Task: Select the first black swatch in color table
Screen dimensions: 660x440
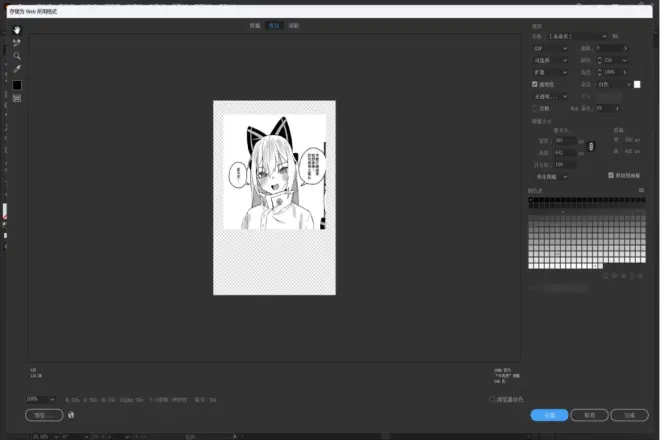Action: pyautogui.click(x=531, y=200)
